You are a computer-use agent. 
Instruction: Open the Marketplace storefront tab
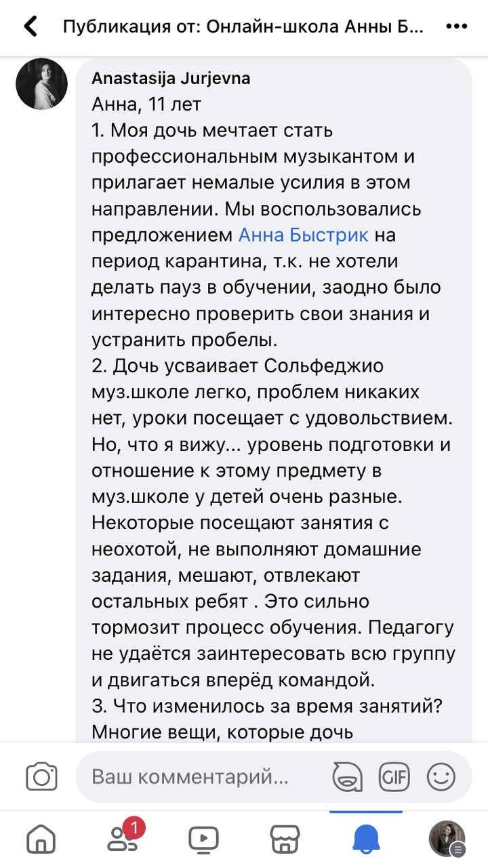pyautogui.click(x=285, y=840)
